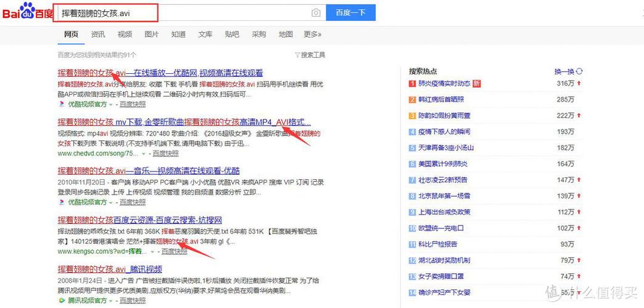Open the 百度云资源-坑搜网 result link
The width and height of the screenshot is (644, 308).
139,221
